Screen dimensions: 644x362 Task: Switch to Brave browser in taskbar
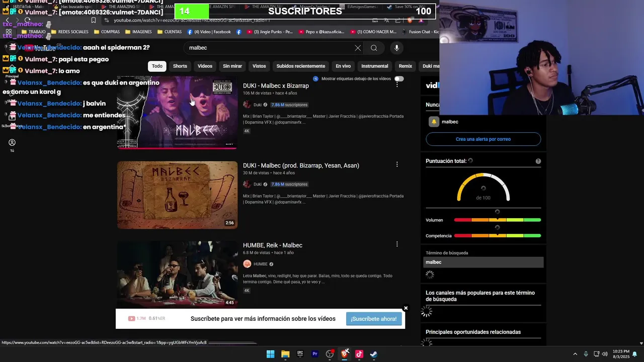(345, 354)
